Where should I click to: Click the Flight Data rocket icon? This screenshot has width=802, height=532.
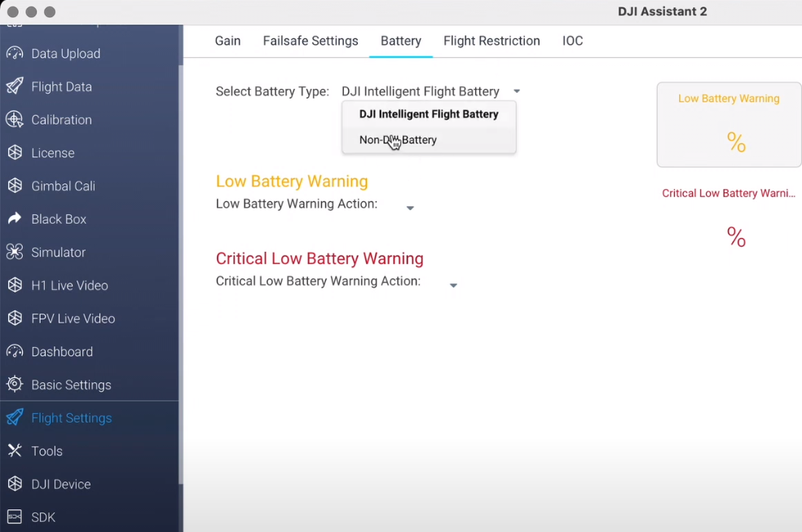[x=15, y=86]
